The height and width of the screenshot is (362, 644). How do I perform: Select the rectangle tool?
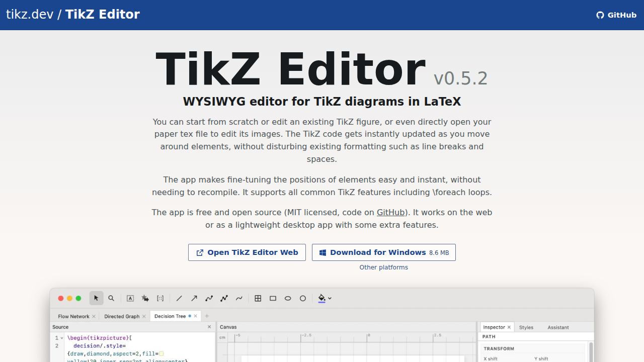click(273, 298)
